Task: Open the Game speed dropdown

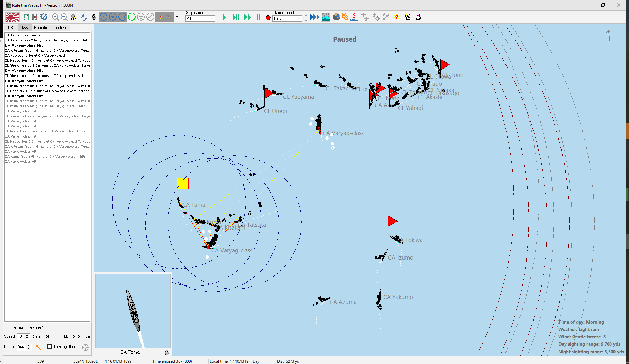Action: (287, 18)
